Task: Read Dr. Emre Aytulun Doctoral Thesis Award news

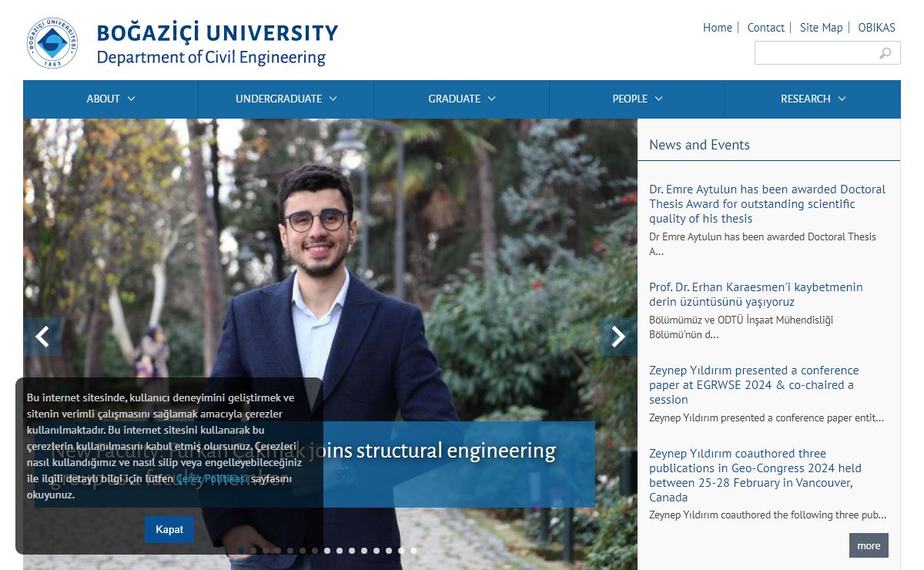Action: tap(767, 203)
